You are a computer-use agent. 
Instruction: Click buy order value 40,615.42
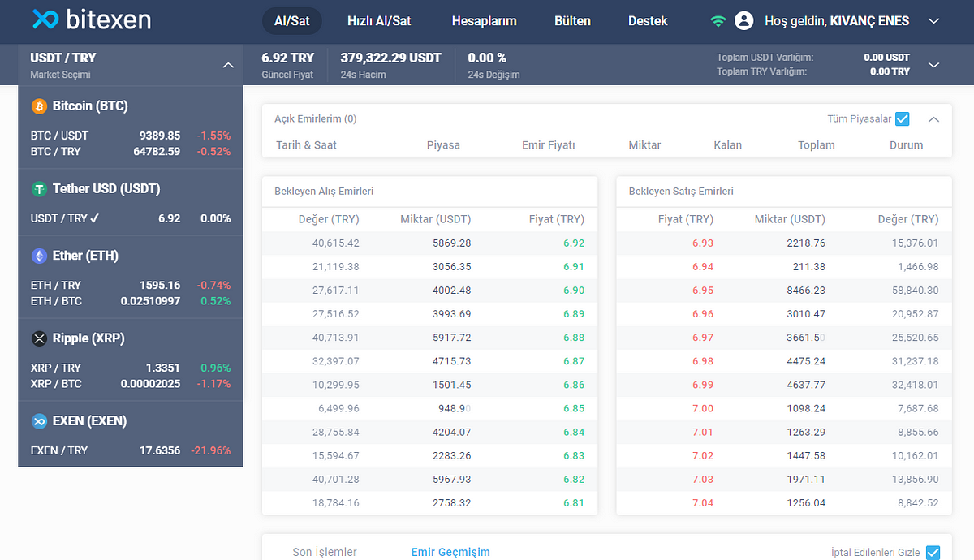335,243
